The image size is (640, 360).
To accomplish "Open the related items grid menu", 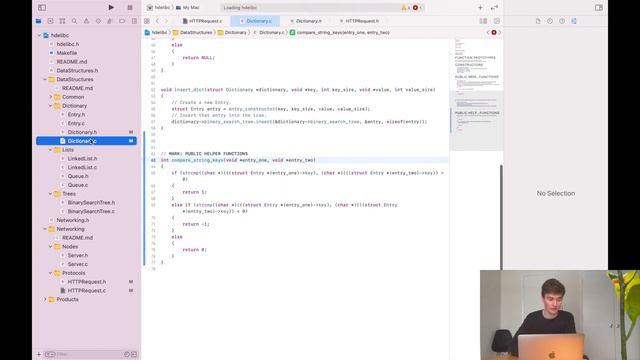I will pyautogui.click(x=147, y=21).
